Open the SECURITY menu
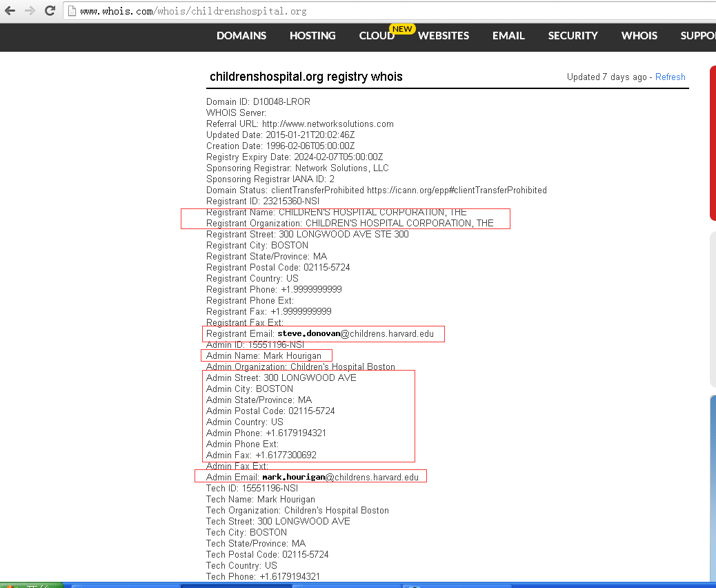Image resolution: width=716 pixels, height=588 pixels. (x=573, y=36)
